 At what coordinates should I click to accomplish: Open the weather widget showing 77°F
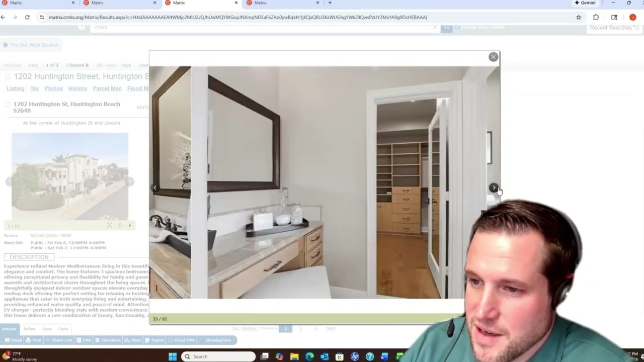click(19, 356)
